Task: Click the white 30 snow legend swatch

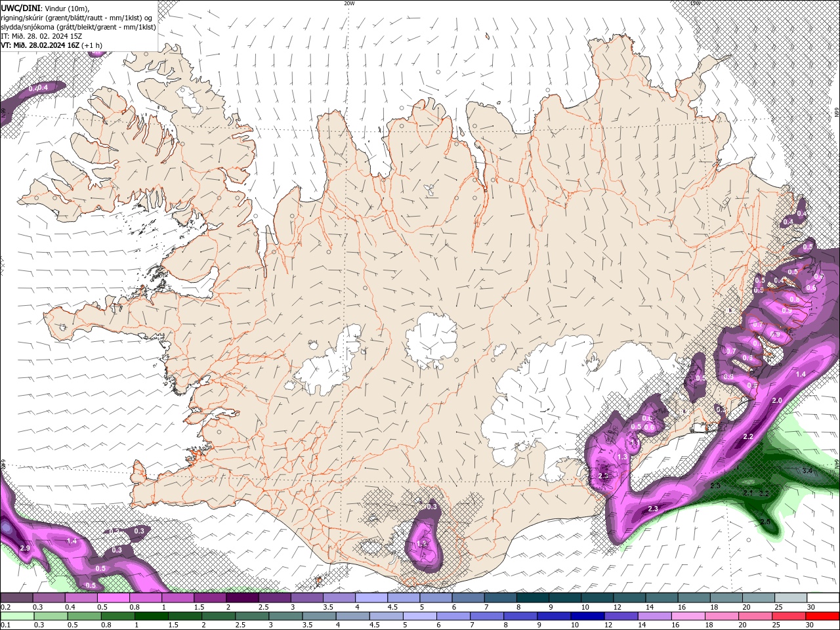Action: coord(823,598)
